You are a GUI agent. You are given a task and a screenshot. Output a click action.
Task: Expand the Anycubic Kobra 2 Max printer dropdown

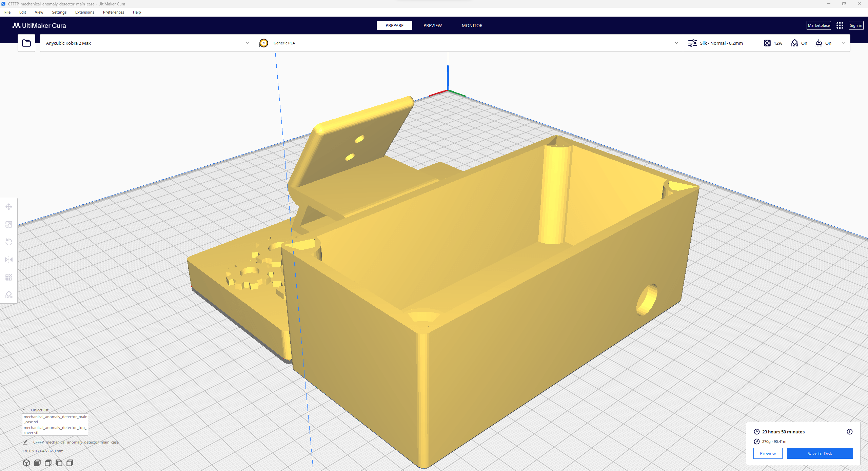[x=147, y=43]
